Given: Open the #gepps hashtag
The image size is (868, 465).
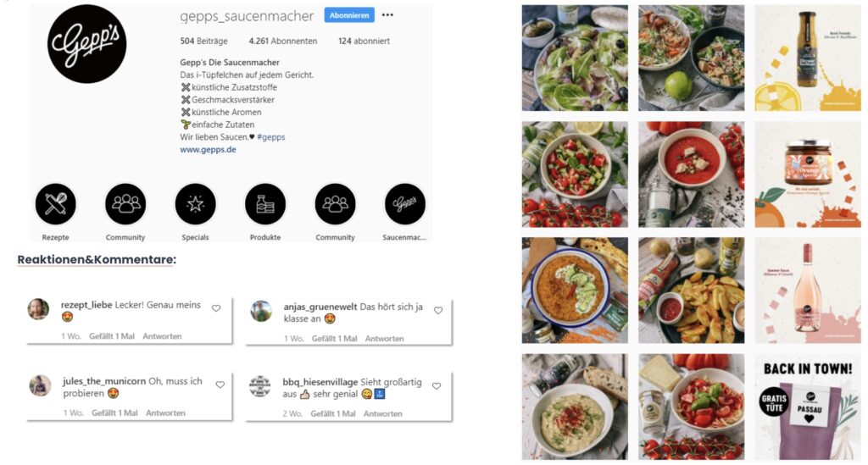Looking at the screenshot, I should (x=271, y=136).
